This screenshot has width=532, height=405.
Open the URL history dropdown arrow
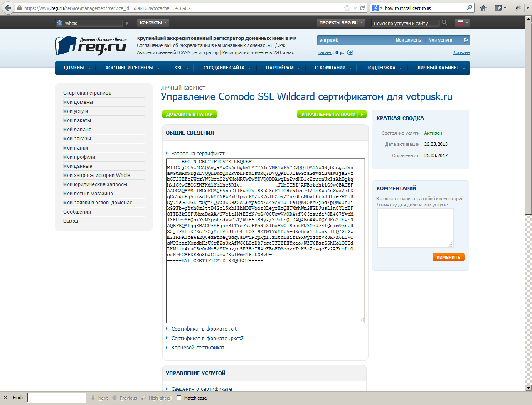tap(355, 8)
